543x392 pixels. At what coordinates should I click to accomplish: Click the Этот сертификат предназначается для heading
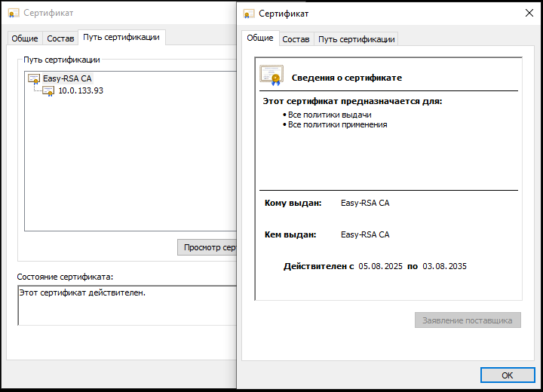[x=352, y=102]
